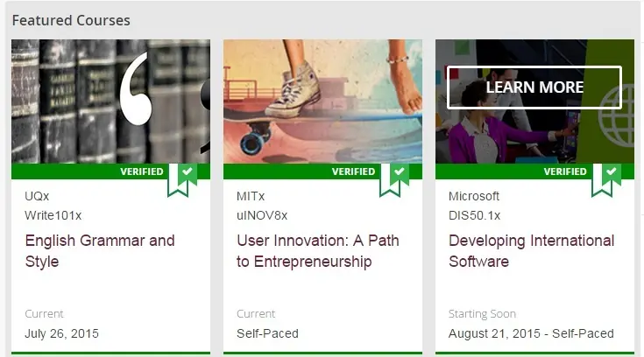Click the DIS50.1x course code
This screenshot has height=357, width=644.
(475, 215)
